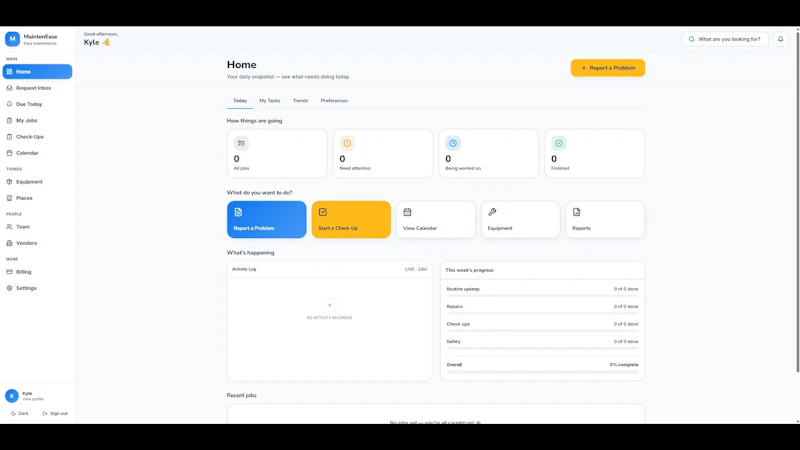This screenshot has height=450, width=800.
Task: Click the Need attention stat card
Action: 383,154
